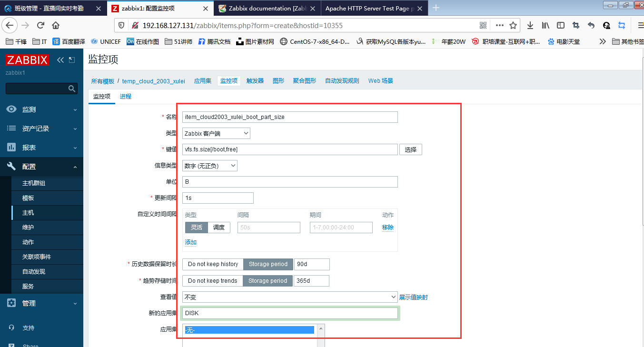The image size is (644, 347).
Task: Open 触发器 in template navigation
Action: click(x=255, y=81)
